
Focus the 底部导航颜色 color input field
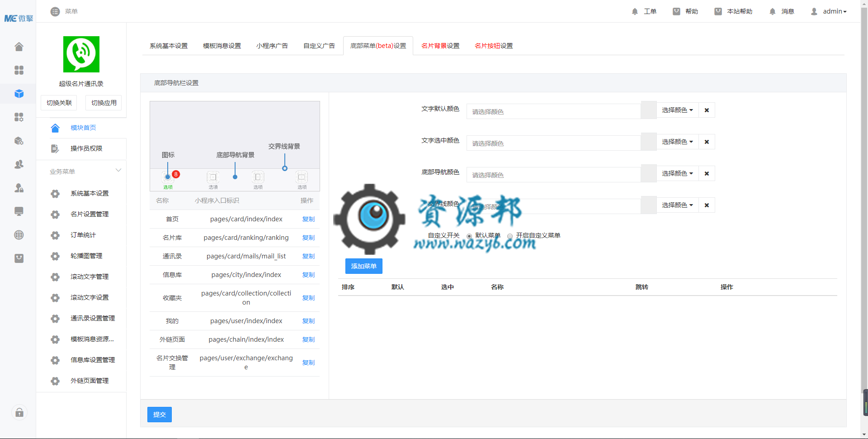554,175
